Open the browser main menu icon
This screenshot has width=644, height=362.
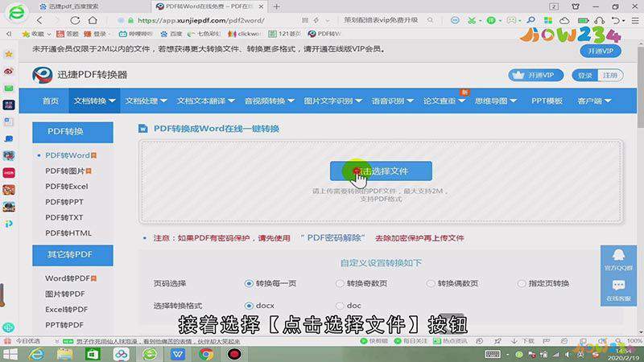pyautogui.click(x=635, y=20)
